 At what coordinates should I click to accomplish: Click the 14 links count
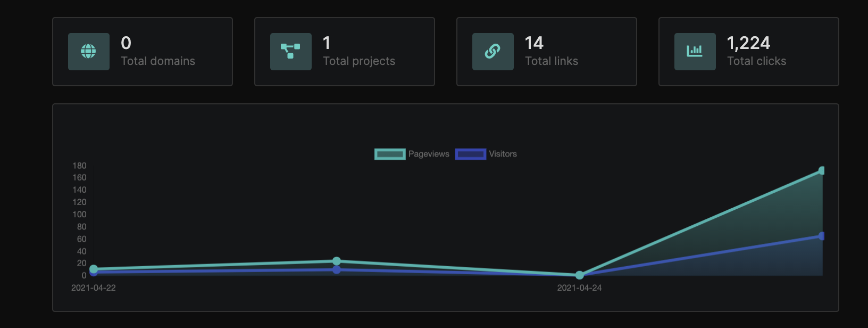pyautogui.click(x=534, y=43)
